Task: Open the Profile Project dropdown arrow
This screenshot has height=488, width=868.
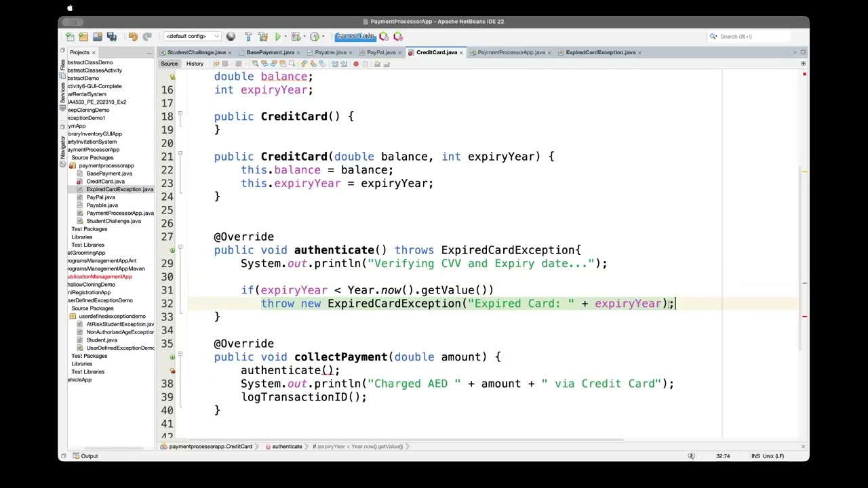Action: point(323,37)
